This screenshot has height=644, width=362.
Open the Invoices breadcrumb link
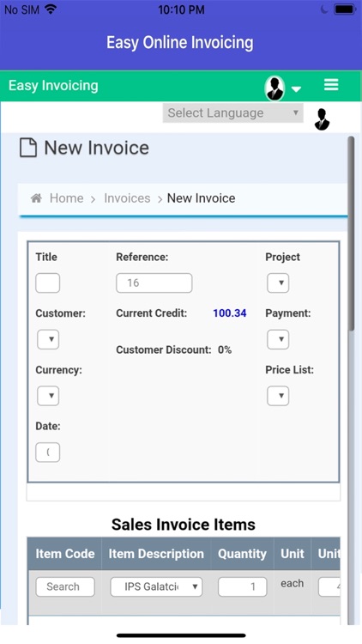point(127,198)
